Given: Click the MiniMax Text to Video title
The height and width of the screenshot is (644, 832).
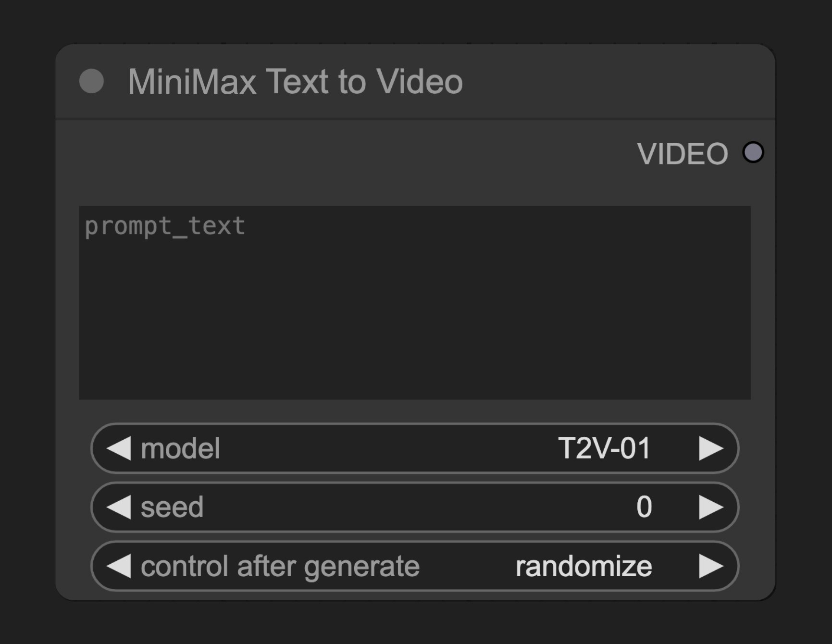Looking at the screenshot, I should (296, 82).
